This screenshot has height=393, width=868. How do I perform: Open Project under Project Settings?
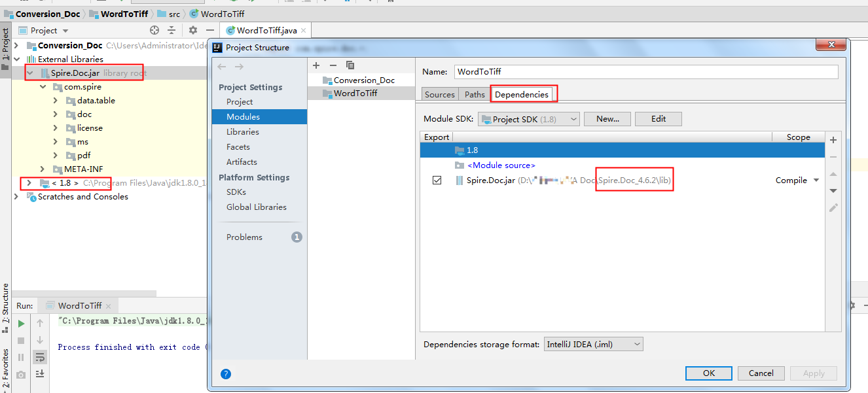click(240, 102)
